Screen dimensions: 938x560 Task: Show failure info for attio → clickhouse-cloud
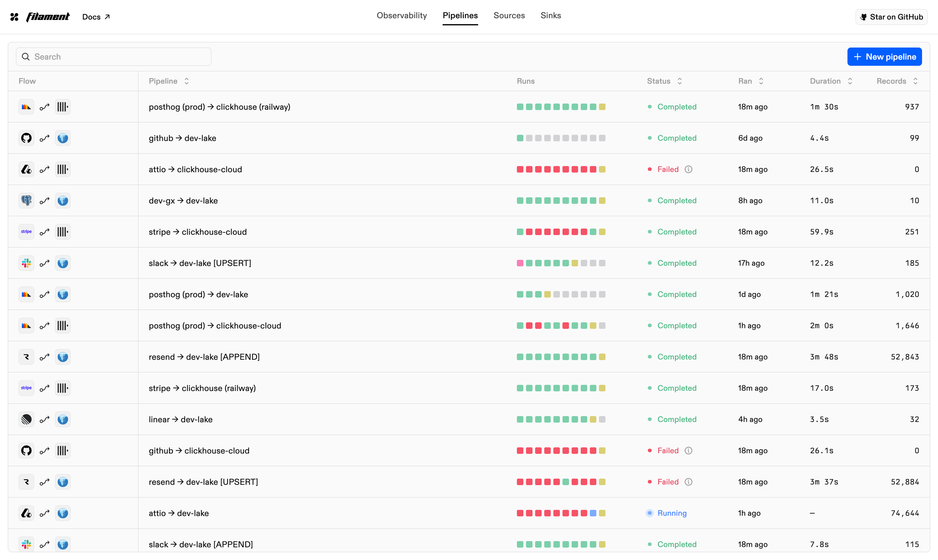point(688,169)
